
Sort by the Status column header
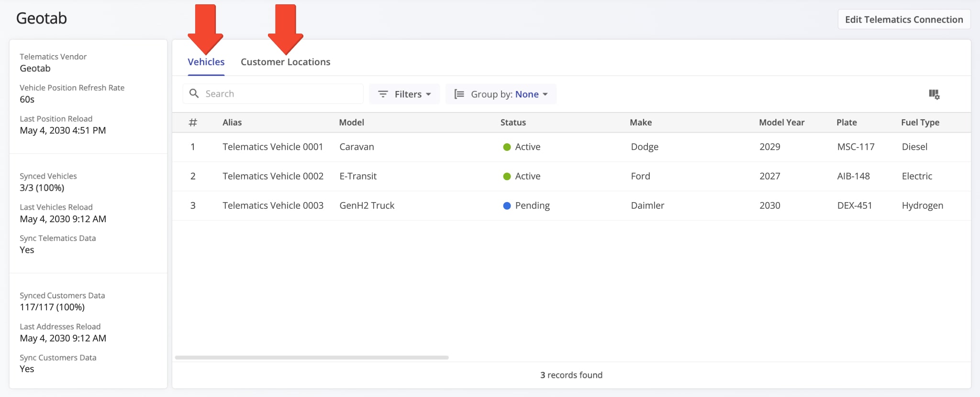513,123
